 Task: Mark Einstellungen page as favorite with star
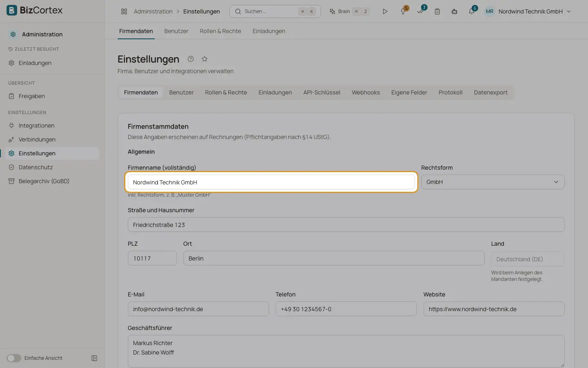click(205, 59)
